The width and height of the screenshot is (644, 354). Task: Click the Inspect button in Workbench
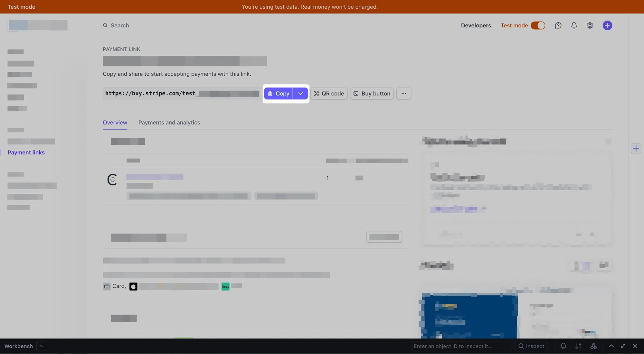[531, 346]
